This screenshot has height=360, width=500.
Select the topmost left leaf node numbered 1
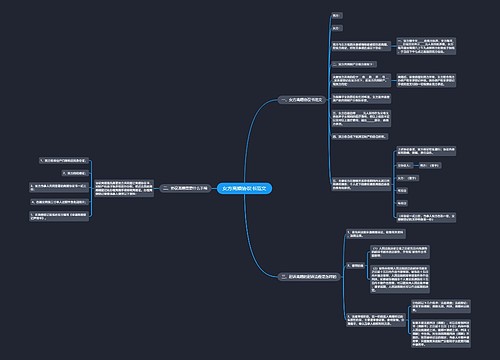[x=64, y=161]
